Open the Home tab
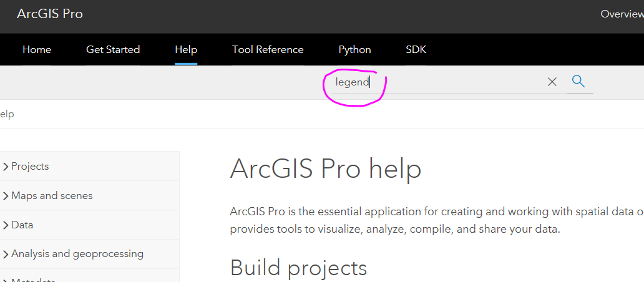The width and height of the screenshot is (644, 282). (x=37, y=49)
